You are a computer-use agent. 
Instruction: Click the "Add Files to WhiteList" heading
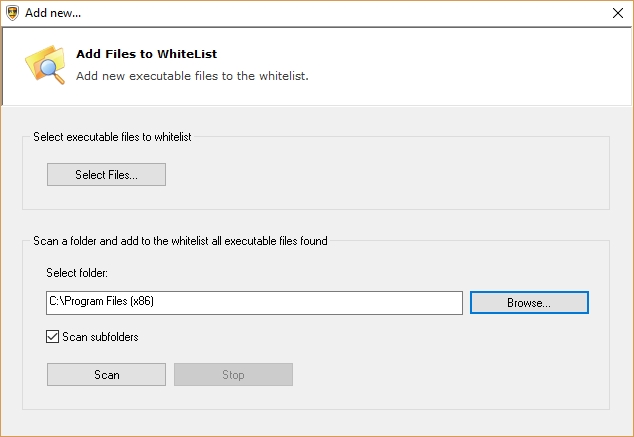(x=146, y=54)
